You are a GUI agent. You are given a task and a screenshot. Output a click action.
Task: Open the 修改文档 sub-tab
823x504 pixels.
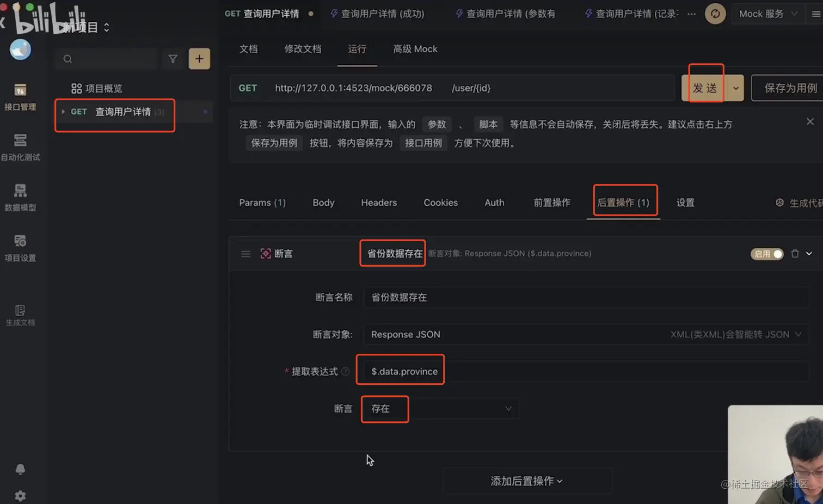pos(303,49)
